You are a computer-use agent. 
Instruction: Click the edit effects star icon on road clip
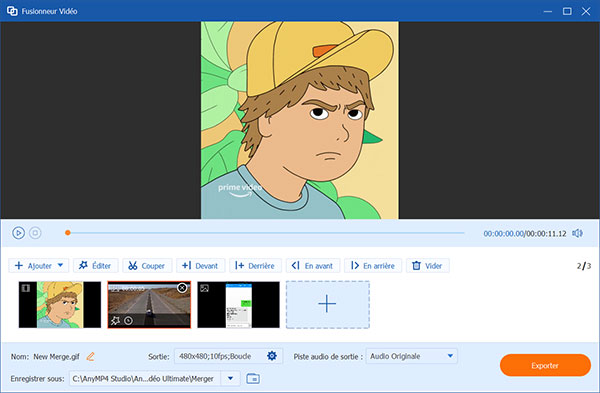tap(115, 321)
